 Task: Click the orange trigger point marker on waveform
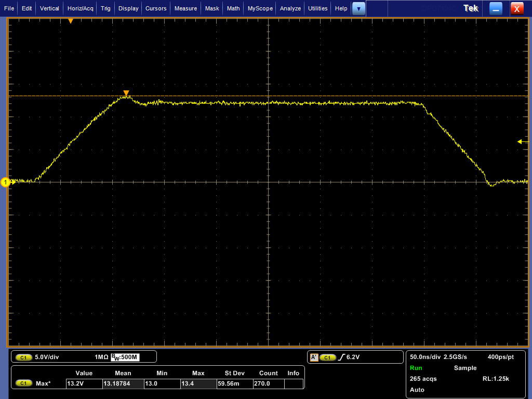126,94
